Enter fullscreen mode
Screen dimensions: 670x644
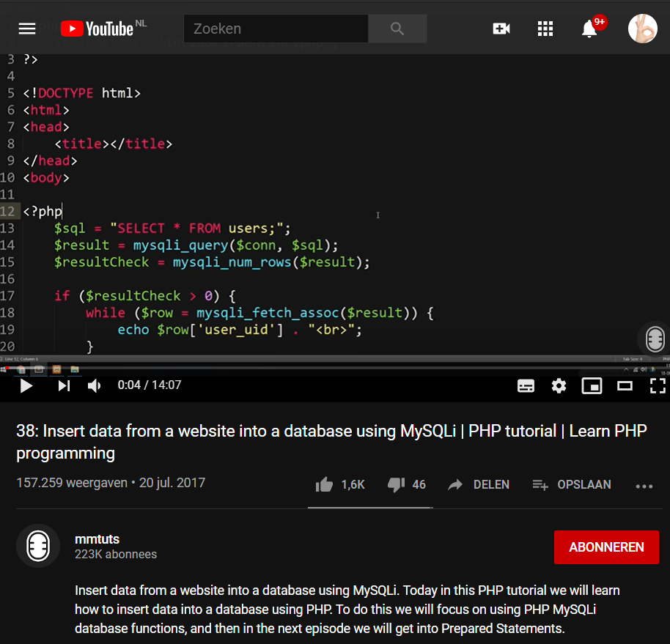(x=658, y=386)
